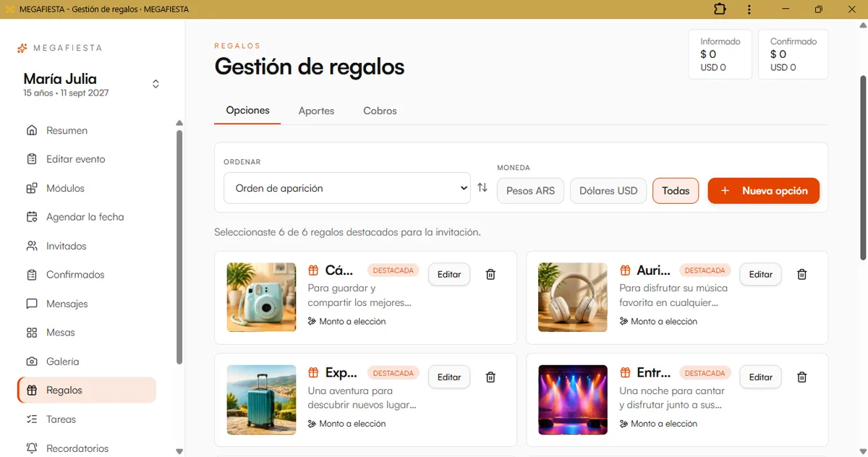Open the Invitados people icon in sidebar
Viewport: 868px width, 457px height.
(32, 246)
